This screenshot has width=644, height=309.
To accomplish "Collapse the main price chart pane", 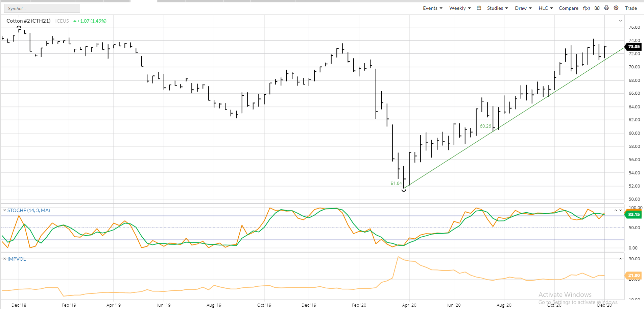I will coord(620,21).
